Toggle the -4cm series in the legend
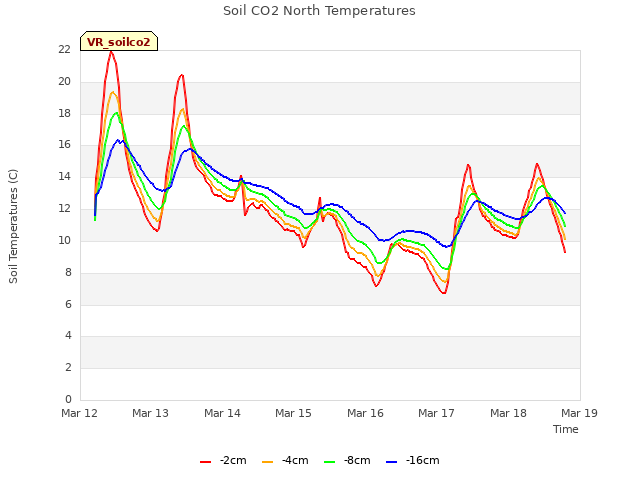 (285, 461)
